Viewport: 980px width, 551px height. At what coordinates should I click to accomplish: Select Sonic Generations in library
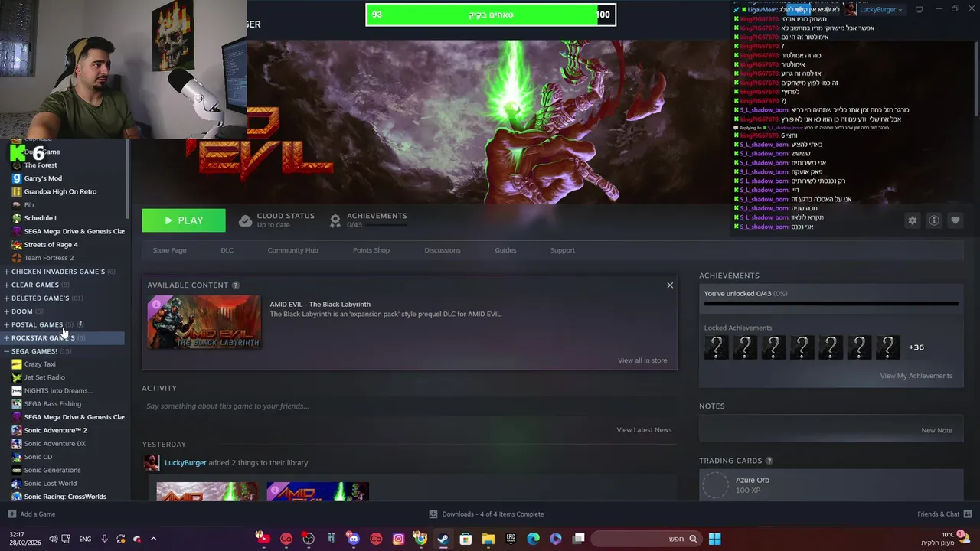[x=52, y=470]
